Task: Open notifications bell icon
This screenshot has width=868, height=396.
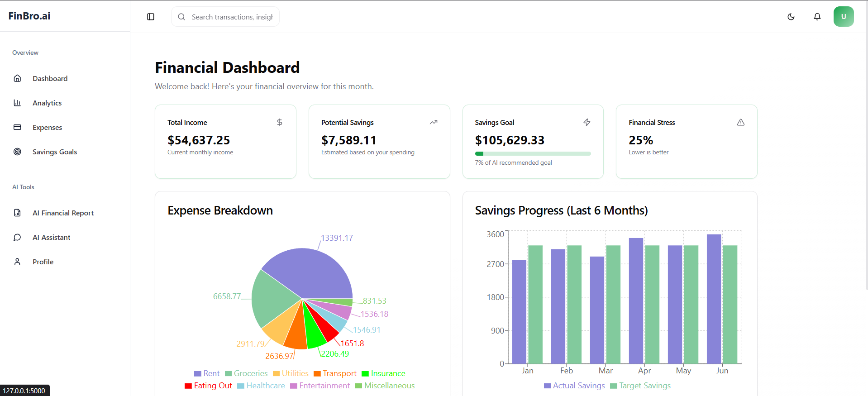Action: [817, 17]
